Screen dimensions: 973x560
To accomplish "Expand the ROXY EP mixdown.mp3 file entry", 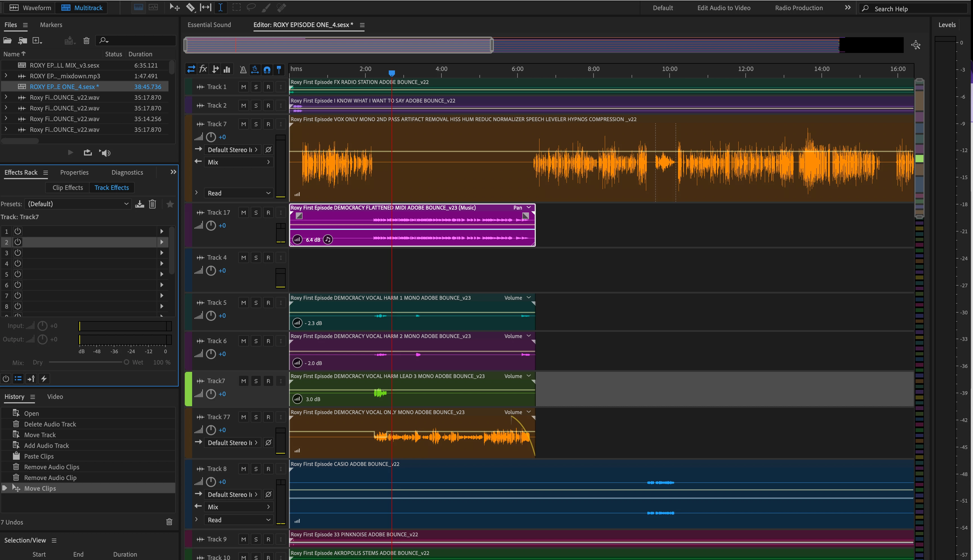I will coord(6,76).
